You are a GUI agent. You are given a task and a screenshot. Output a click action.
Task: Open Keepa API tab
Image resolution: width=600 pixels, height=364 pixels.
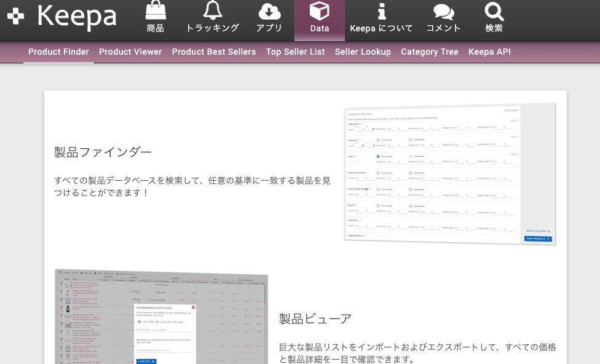[x=489, y=52]
